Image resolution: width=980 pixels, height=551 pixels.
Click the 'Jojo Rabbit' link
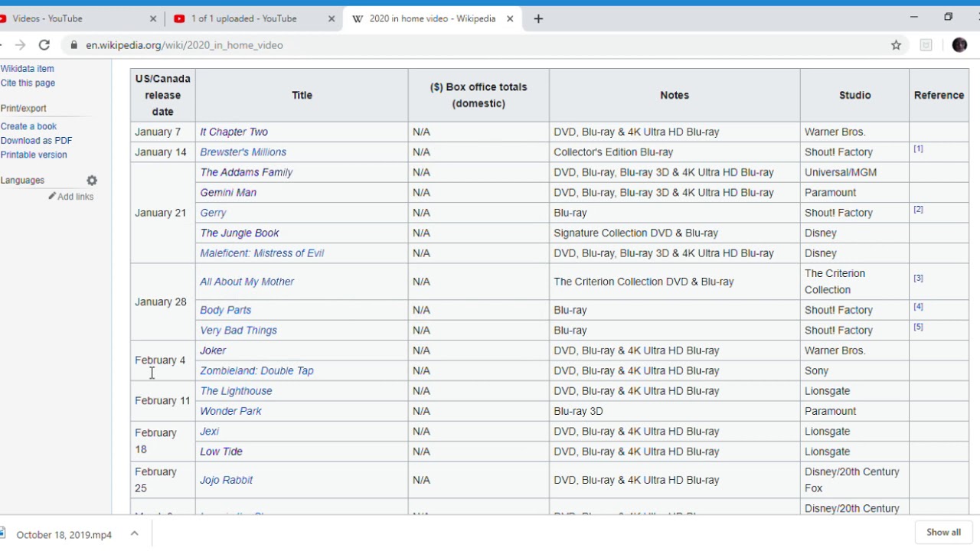[x=226, y=480]
